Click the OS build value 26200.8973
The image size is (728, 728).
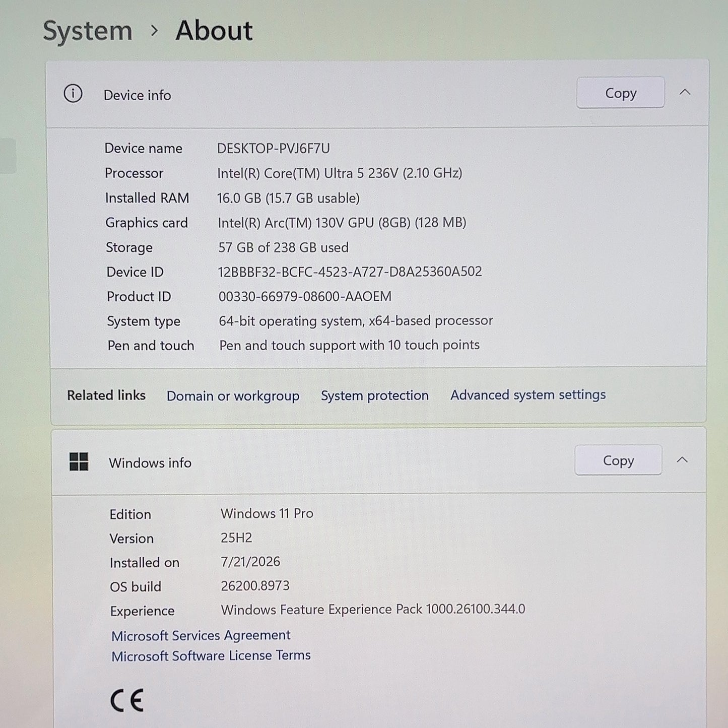(255, 586)
